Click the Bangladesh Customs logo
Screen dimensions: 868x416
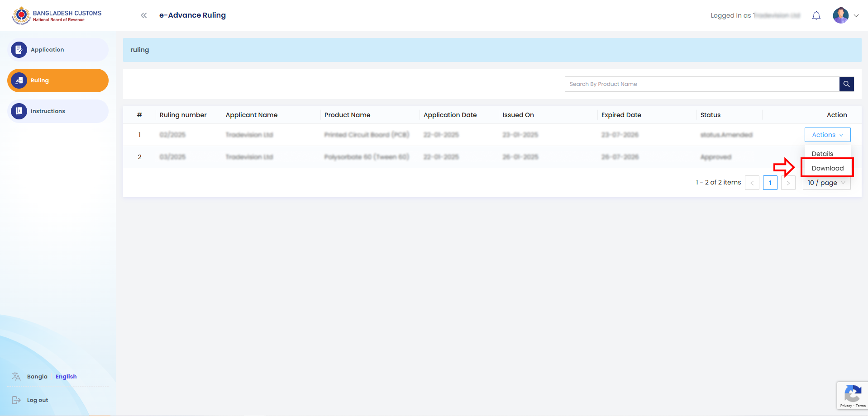pyautogui.click(x=57, y=15)
